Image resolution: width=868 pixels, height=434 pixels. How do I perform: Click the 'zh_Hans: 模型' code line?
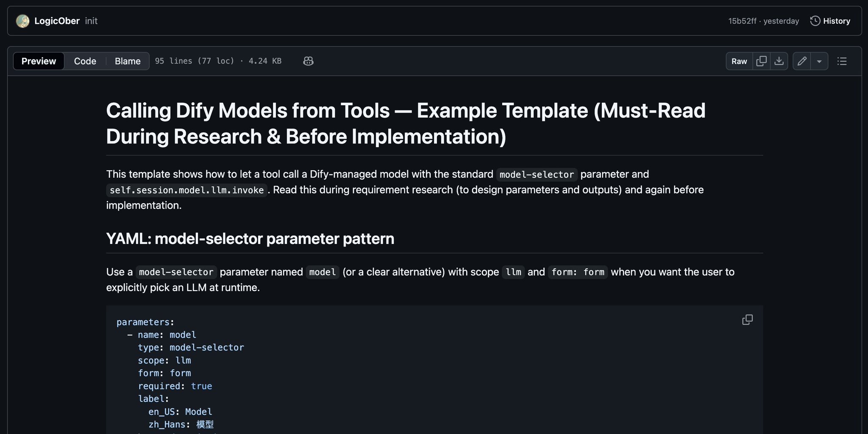pos(181,424)
